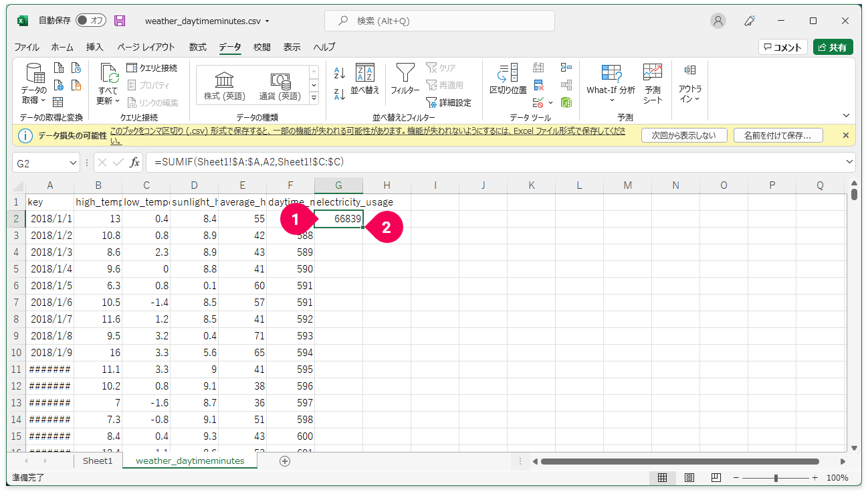
Task: Switch to the 数式 tab
Action: [197, 47]
